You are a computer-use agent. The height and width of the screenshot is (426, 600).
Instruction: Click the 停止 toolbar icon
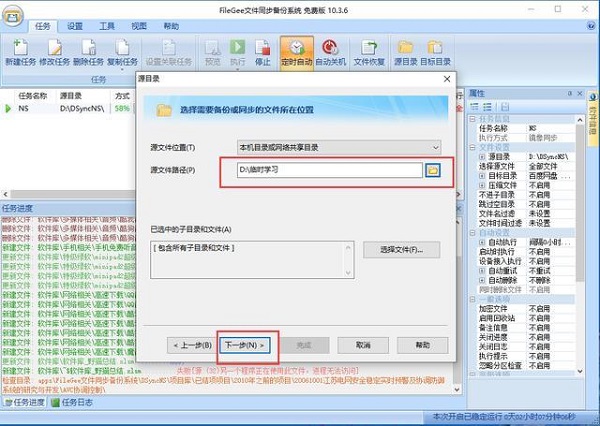(x=262, y=53)
